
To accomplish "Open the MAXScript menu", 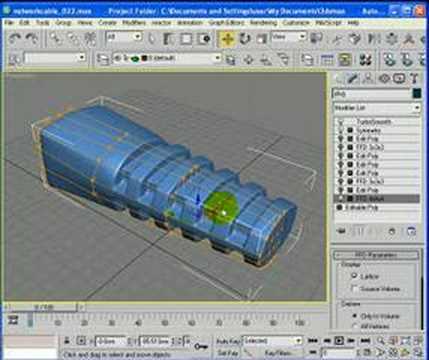I will (x=328, y=23).
